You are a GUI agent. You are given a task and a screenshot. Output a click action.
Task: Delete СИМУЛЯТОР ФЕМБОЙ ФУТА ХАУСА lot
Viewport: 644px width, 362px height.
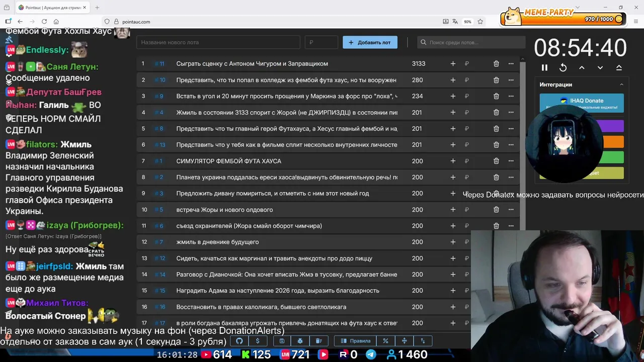(496, 161)
